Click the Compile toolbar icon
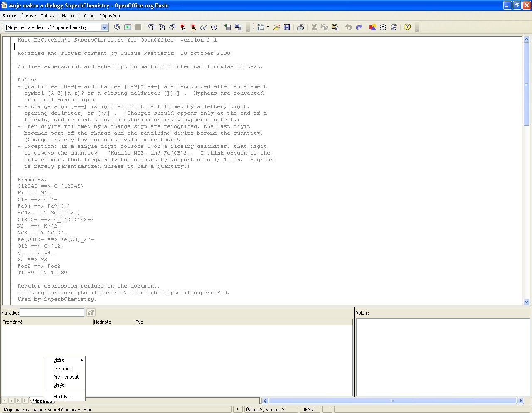532x413 pixels. pos(117,27)
